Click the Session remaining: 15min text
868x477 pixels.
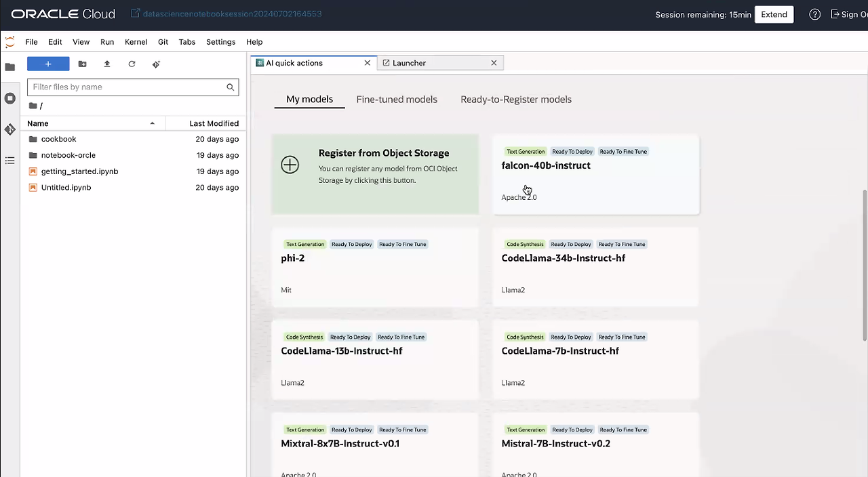703,14
